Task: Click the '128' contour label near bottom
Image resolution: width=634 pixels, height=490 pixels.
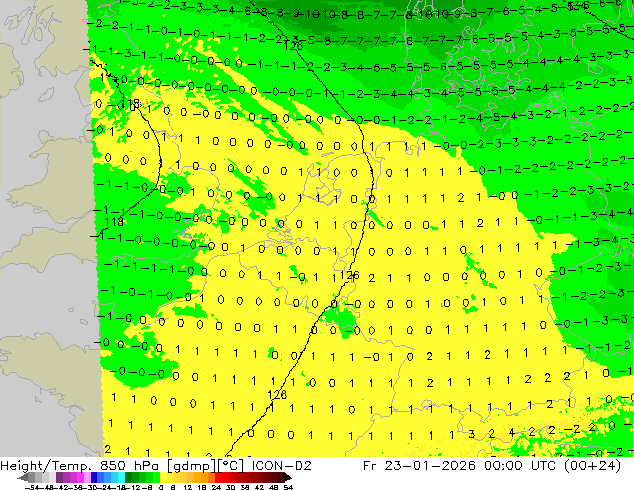Action: [277, 394]
